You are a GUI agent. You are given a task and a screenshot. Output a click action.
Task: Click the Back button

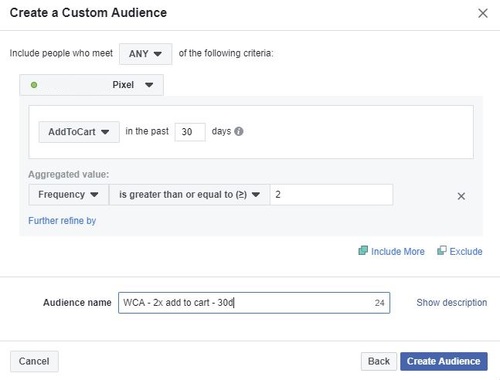(379, 361)
